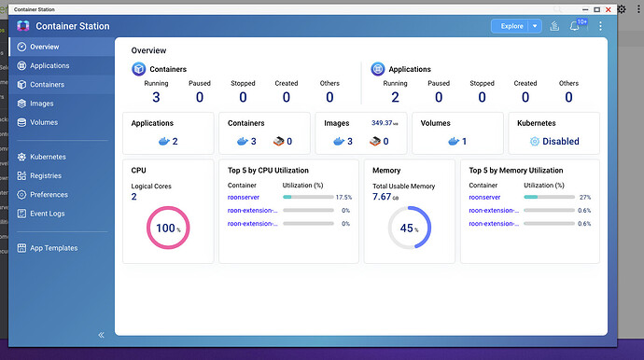Open Preferences in the sidebar
The image size is (644, 360).
[x=62, y=195]
